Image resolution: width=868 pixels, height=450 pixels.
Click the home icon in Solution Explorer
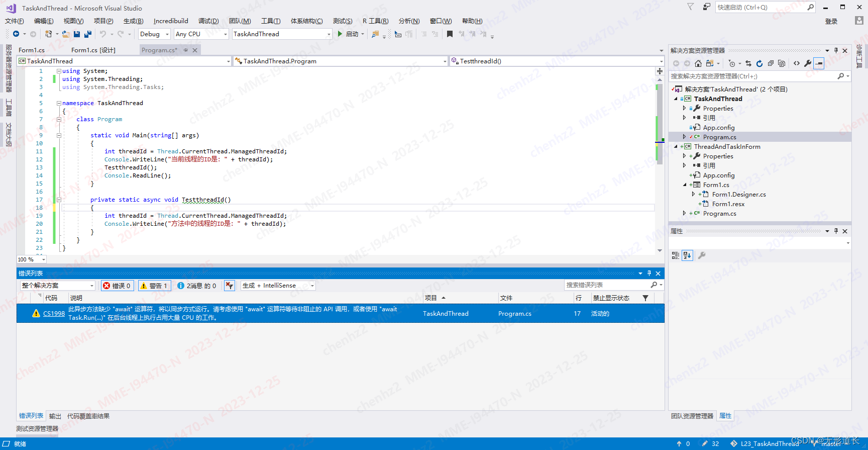[x=698, y=63]
